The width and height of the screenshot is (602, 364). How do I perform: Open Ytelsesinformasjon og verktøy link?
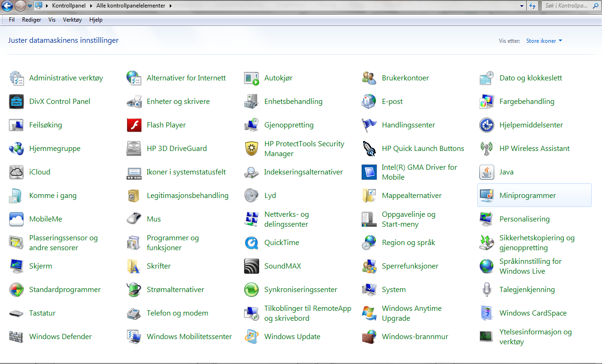point(536,337)
